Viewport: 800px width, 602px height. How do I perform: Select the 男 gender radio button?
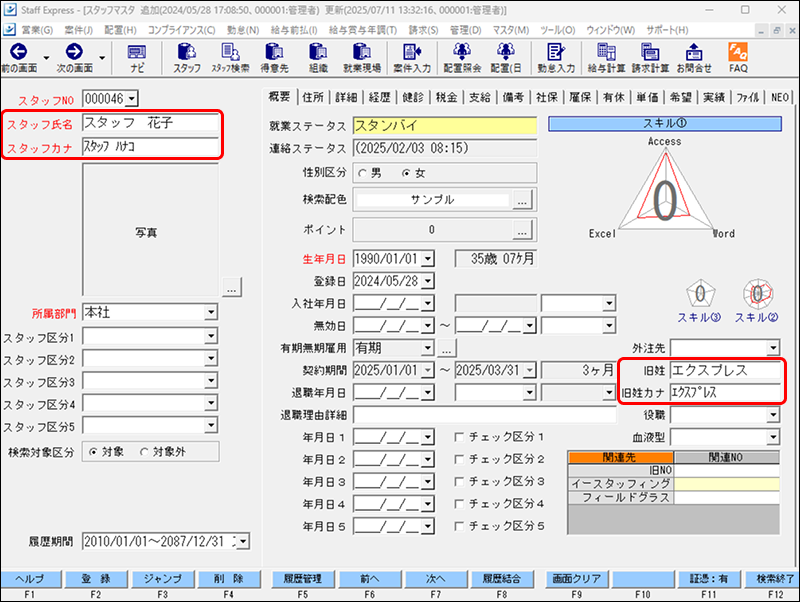pos(362,173)
